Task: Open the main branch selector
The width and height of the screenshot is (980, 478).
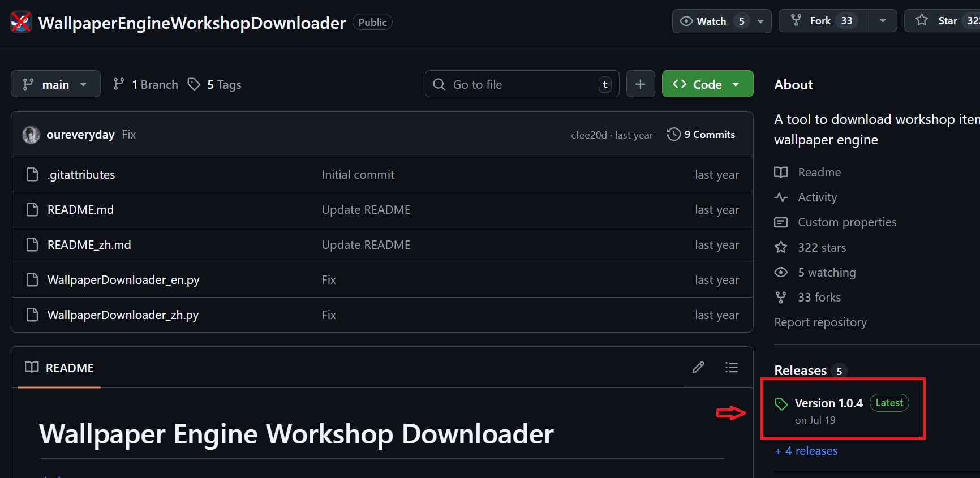Action: 55,84
